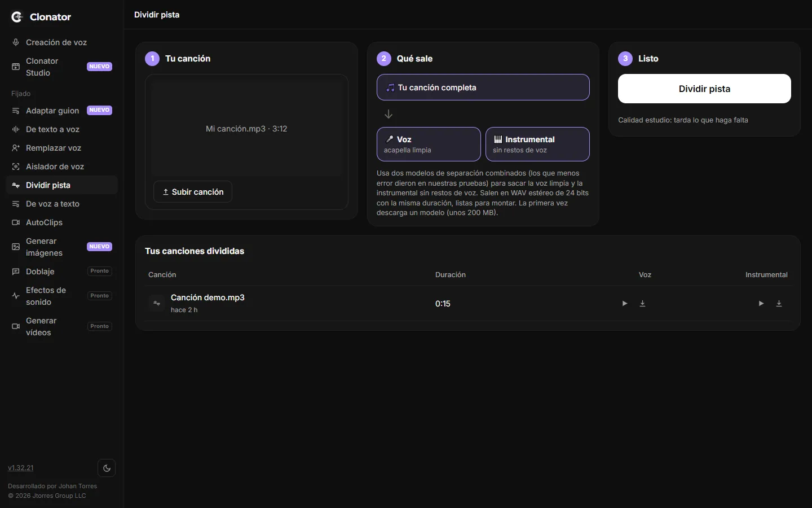
Task: Click Calidad estudio note text
Action: point(683,120)
